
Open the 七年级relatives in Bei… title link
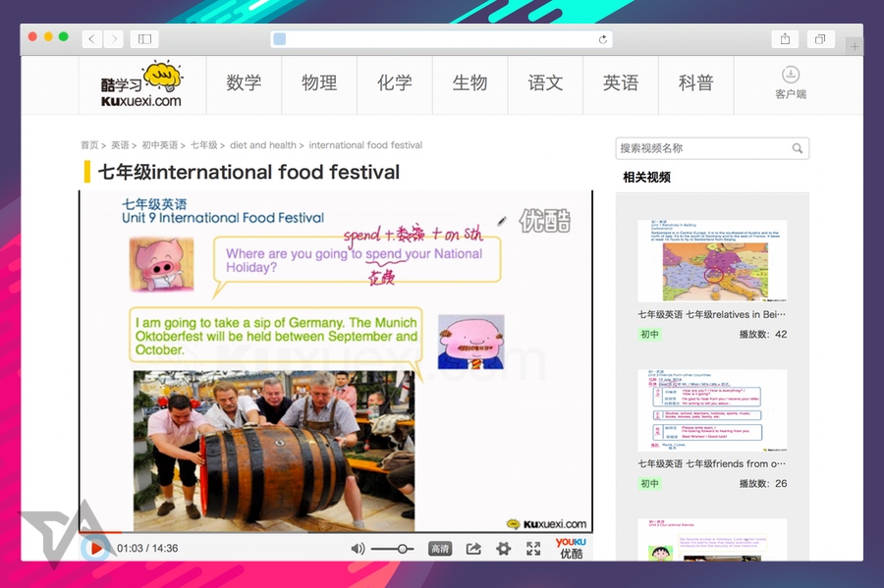click(711, 314)
